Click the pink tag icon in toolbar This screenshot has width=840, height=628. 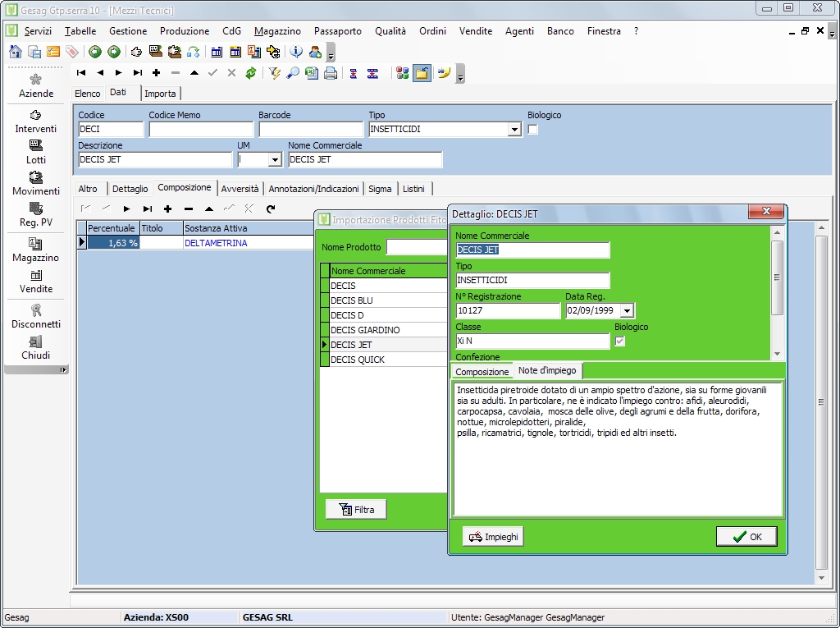[x=72, y=52]
